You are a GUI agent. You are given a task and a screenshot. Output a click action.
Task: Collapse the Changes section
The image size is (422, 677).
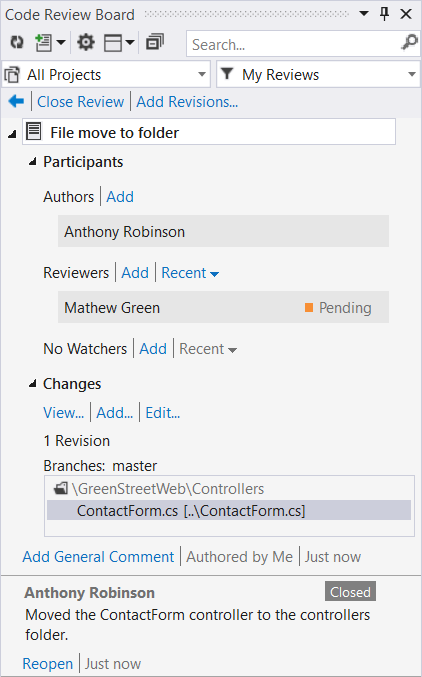(x=32, y=384)
